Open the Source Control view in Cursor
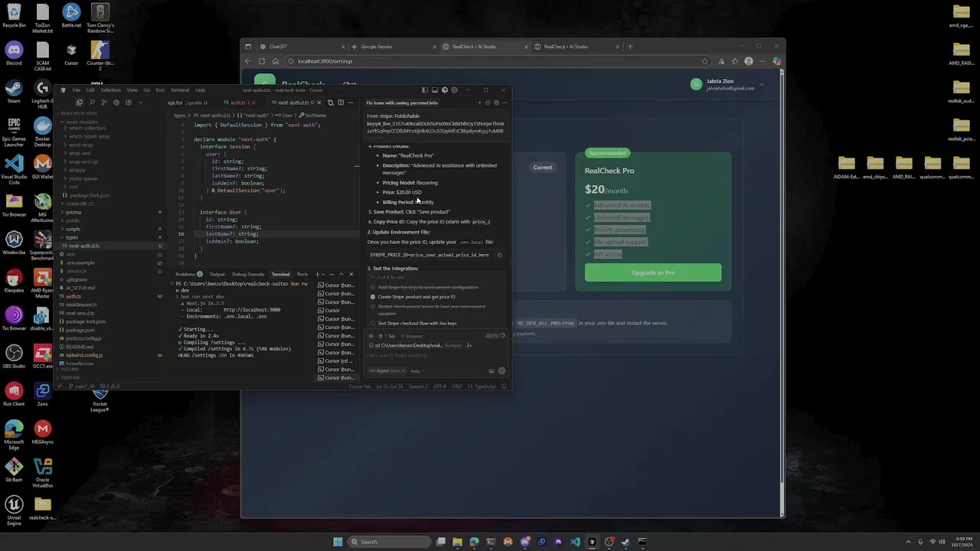 [104, 103]
